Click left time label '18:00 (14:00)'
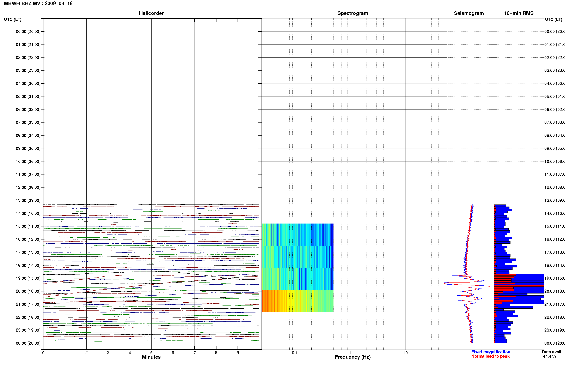This screenshot has height=368, width=588. click(28, 265)
